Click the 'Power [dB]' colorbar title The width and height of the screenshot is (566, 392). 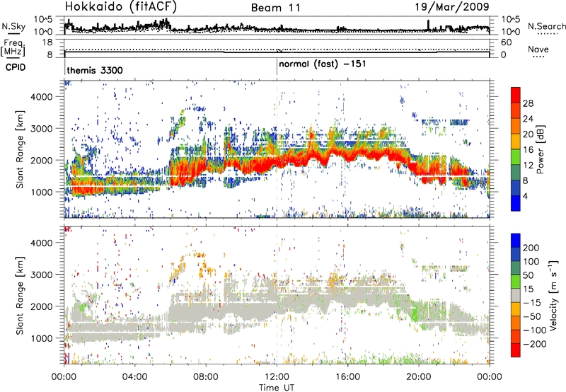tap(541, 149)
